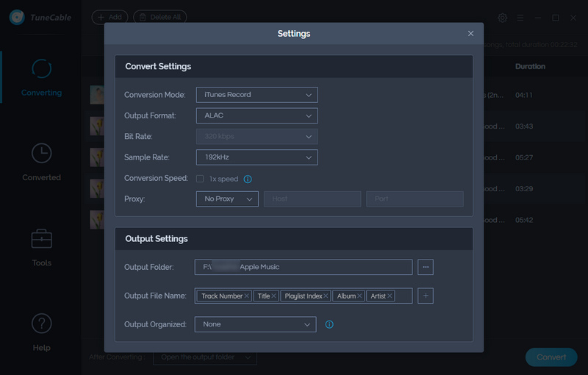Click the Duration column header
This screenshot has height=375, width=588.
click(x=530, y=66)
